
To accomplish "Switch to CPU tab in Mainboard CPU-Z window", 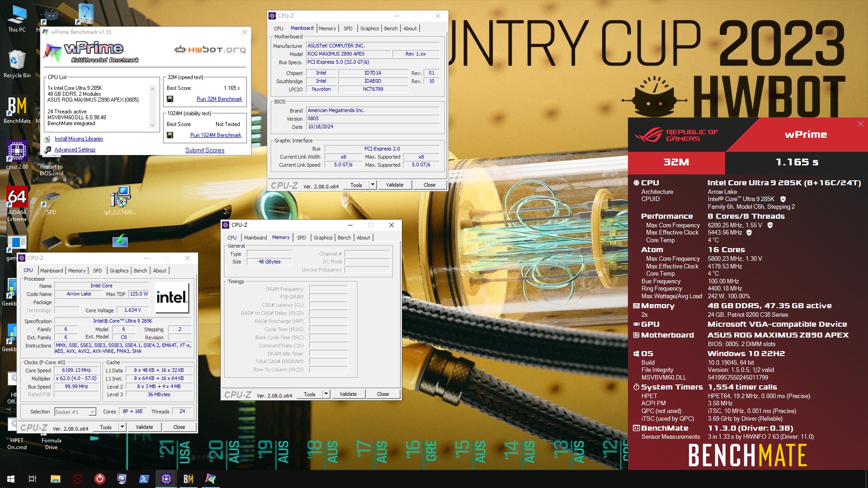I will pos(278,28).
